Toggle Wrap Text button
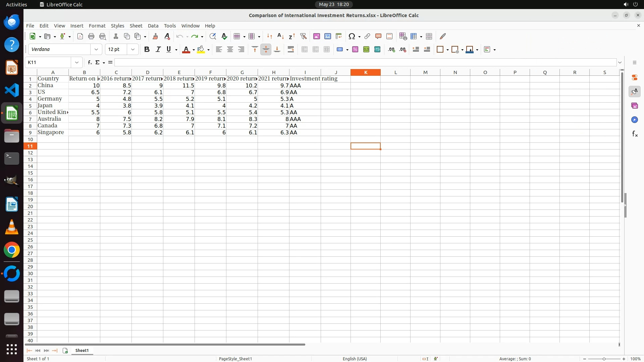 [291, 50]
